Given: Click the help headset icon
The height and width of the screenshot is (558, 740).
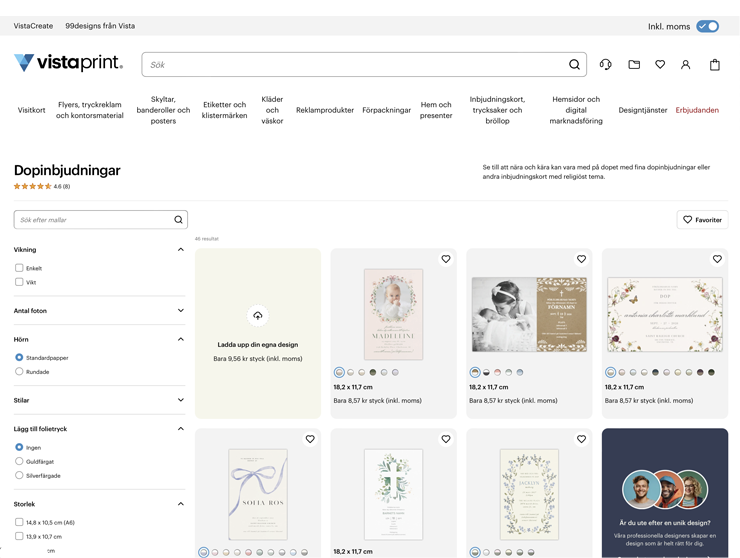Looking at the screenshot, I should [605, 65].
